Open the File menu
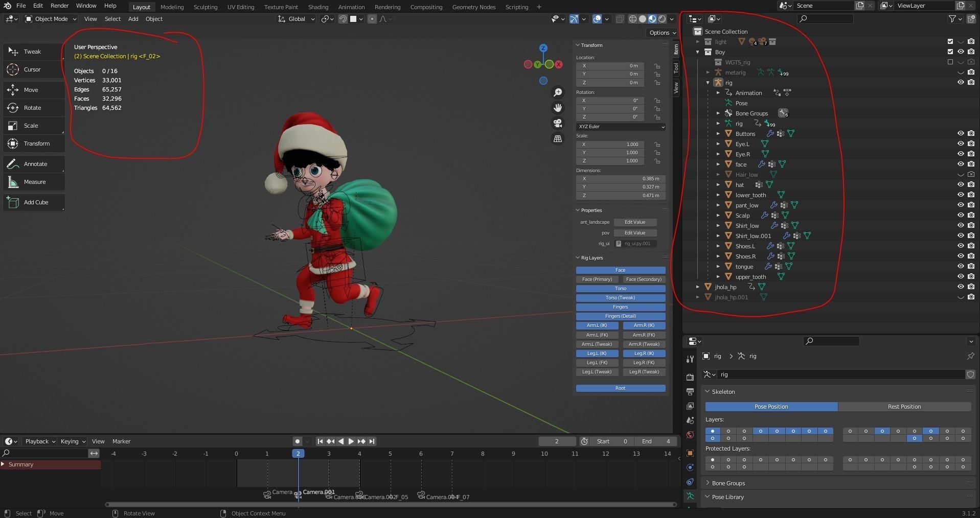 pos(21,6)
